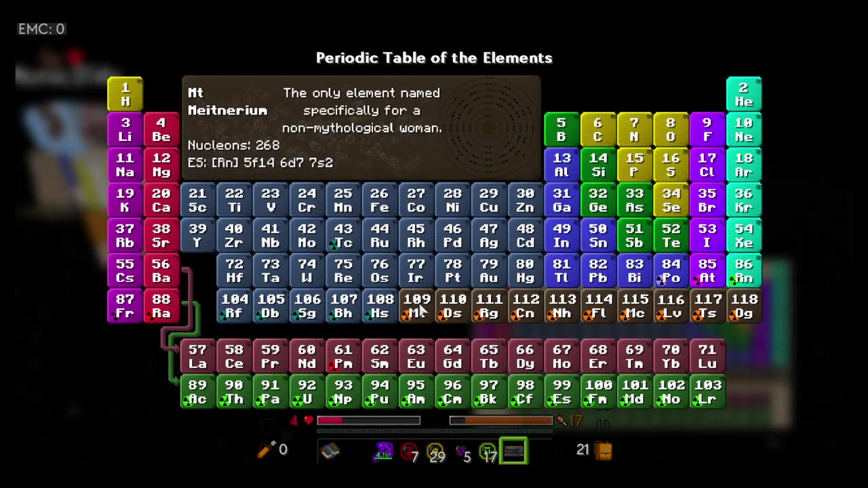Choose the Einsteinium (99 Es) tile
Image resolution: width=868 pixels, height=488 pixels.
561,392
